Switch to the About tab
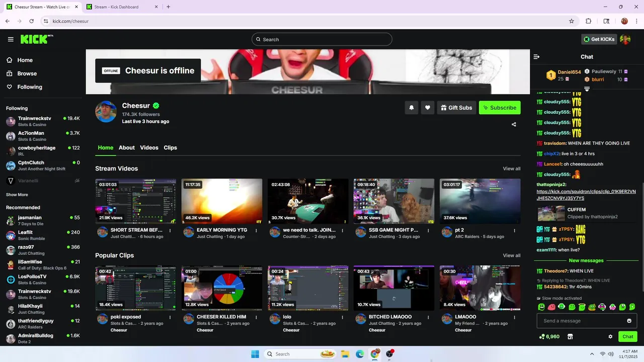Image resolution: width=644 pixels, height=362 pixels. (127, 148)
